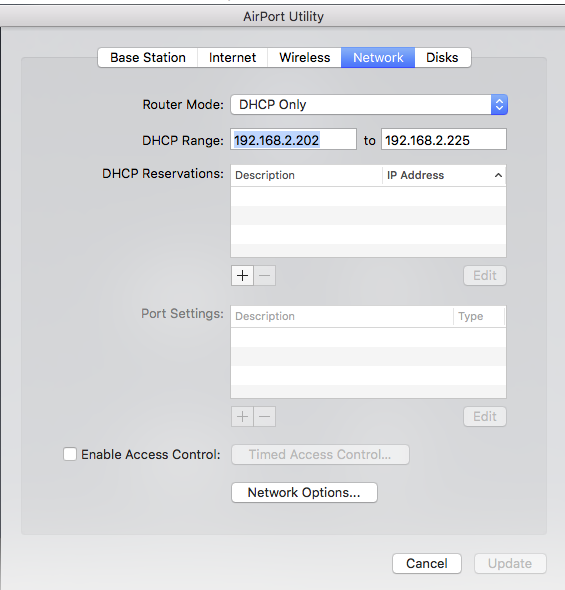The width and height of the screenshot is (565, 590).
Task: Click the Update button
Action: (510, 563)
